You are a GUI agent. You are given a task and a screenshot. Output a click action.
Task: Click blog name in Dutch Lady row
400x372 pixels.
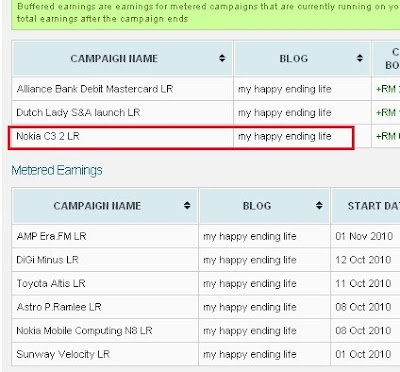[285, 113]
